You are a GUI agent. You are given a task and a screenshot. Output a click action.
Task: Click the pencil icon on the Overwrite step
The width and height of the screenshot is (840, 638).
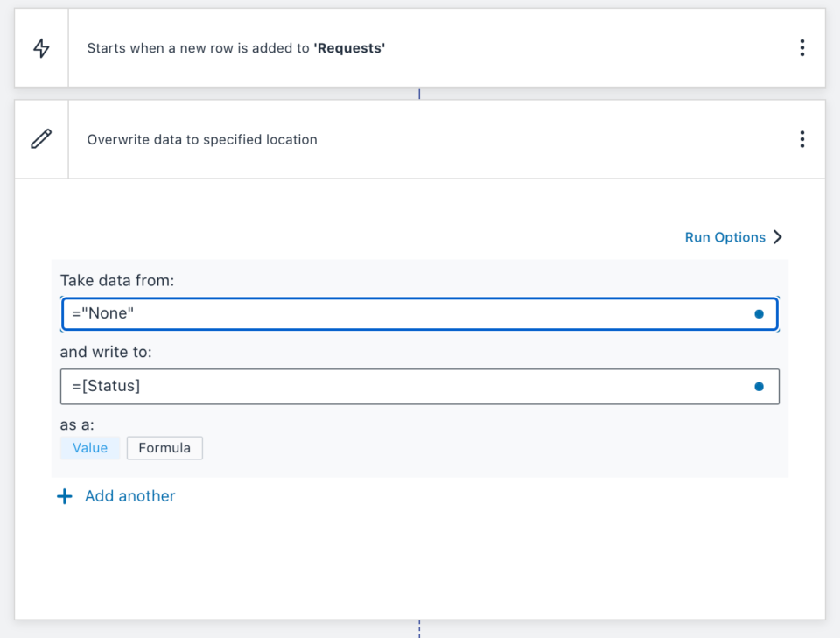point(40,138)
